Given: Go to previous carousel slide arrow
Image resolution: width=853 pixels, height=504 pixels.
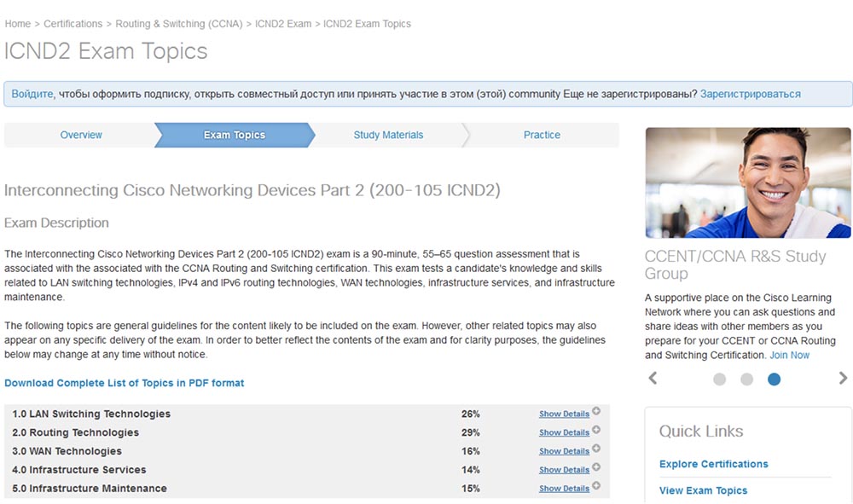Looking at the screenshot, I should [653, 378].
